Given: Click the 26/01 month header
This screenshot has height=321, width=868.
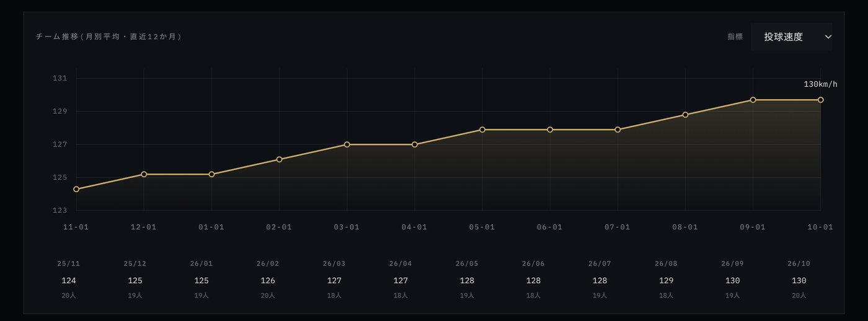Looking at the screenshot, I should 201,264.
